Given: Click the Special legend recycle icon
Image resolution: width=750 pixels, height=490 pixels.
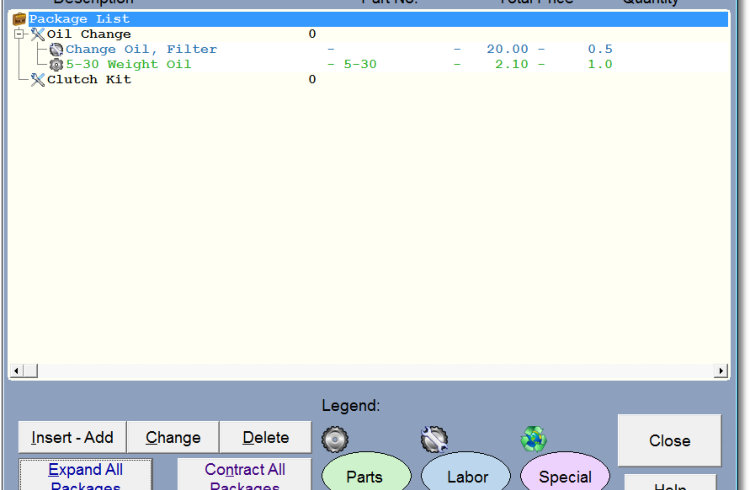Looking at the screenshot, I should click(534, 438).
